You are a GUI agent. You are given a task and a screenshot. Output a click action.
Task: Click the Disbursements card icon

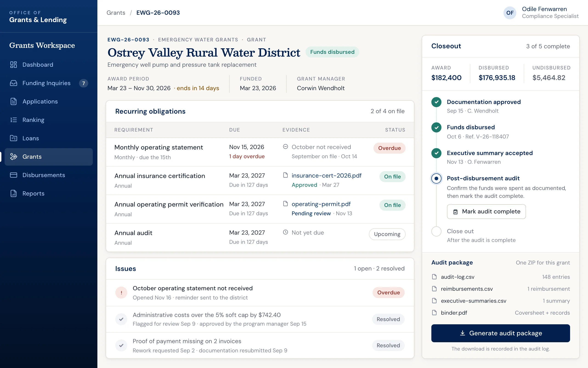14,175
